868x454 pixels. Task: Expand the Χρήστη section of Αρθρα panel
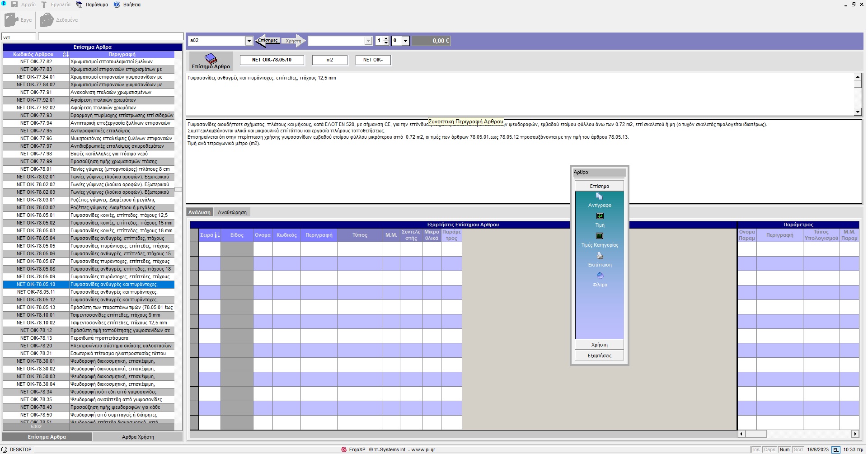pyautogui.click(x=599, y=345)
